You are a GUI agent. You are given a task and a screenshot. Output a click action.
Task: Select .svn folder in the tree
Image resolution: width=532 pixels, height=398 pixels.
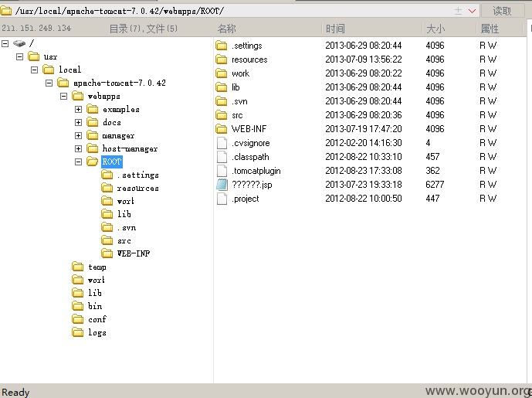click(127, 227)
